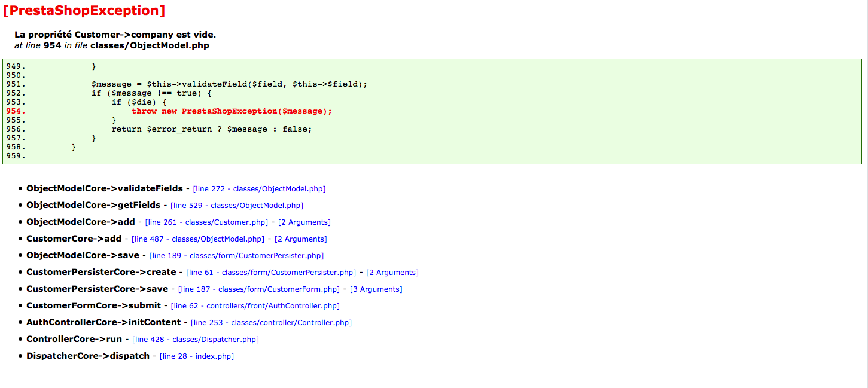This screenshot has width=868, height=388.
Task: Expand 2 Arguments for CustomerCore->add
Action: click(x=301, y=239)
